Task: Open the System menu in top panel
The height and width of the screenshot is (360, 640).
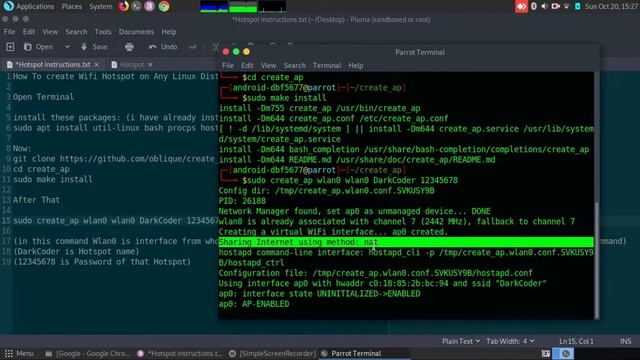Action: (100, 7)
